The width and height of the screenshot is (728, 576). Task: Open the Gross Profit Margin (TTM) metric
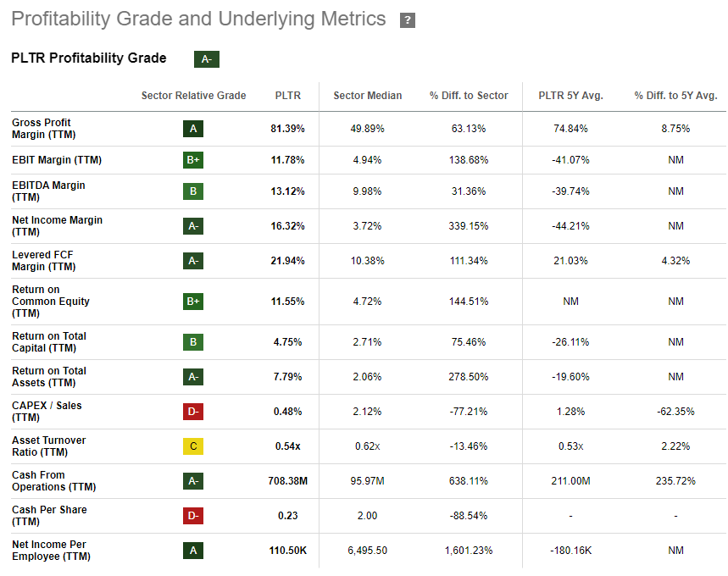[42, 129]
